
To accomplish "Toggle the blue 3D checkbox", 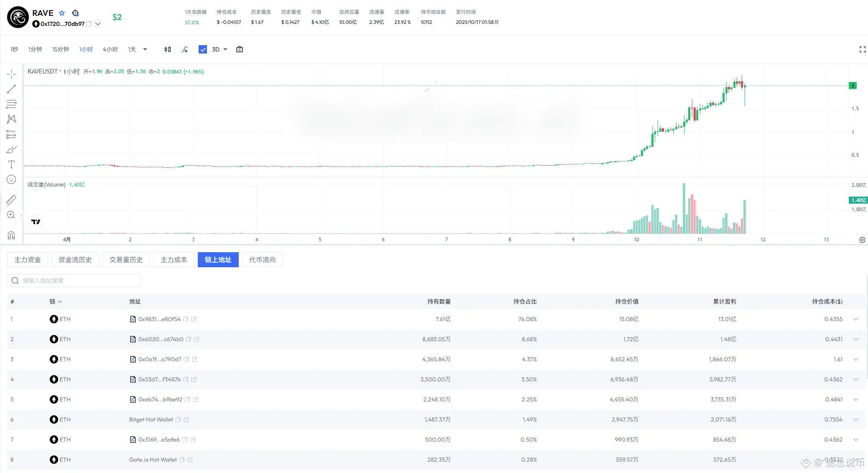I will 203,49.
